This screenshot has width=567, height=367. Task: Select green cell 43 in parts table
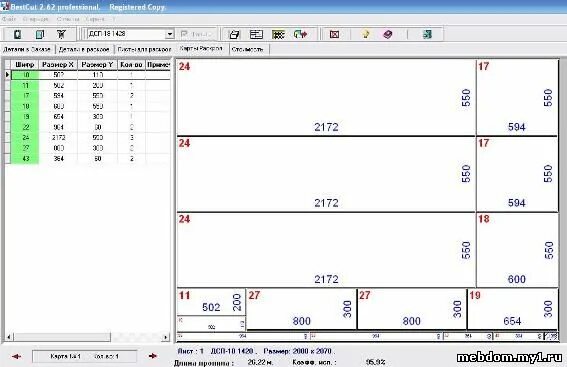point(25,158)
